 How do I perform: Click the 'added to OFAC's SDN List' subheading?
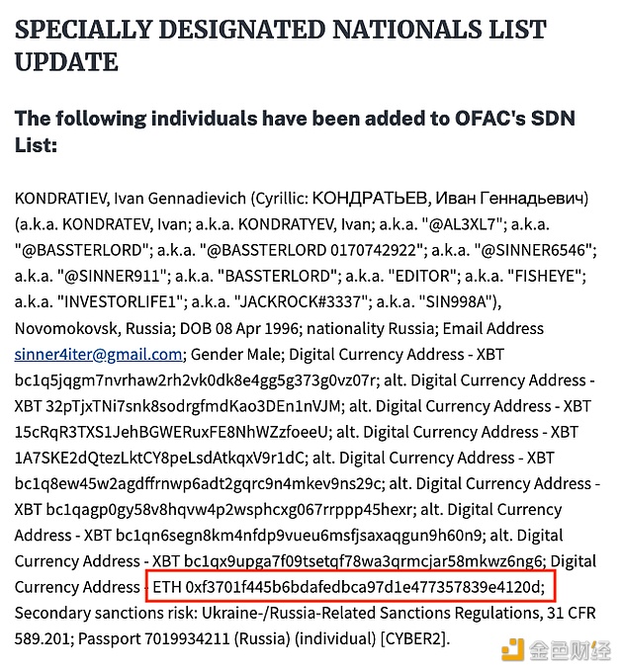[295, 131]
